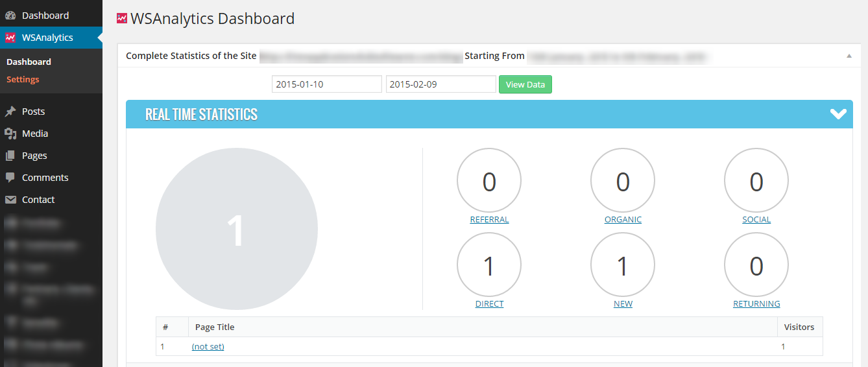Screen dimensions: 868x367
Task: Click the Comments speech bubble icon
Action: [10, 178]
